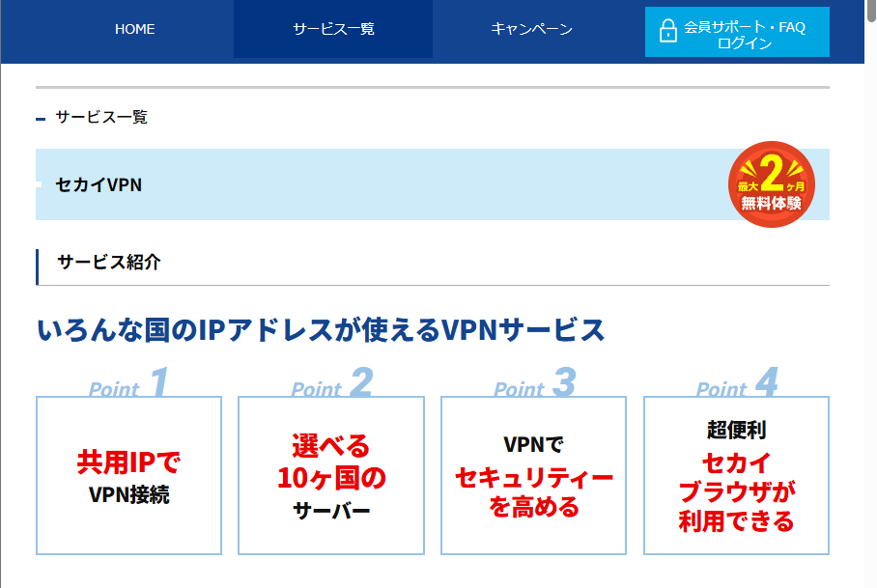The image size is (877, 588).
Task: Select the 共用IPでVPN接続 card
Action: coord(128,476)
